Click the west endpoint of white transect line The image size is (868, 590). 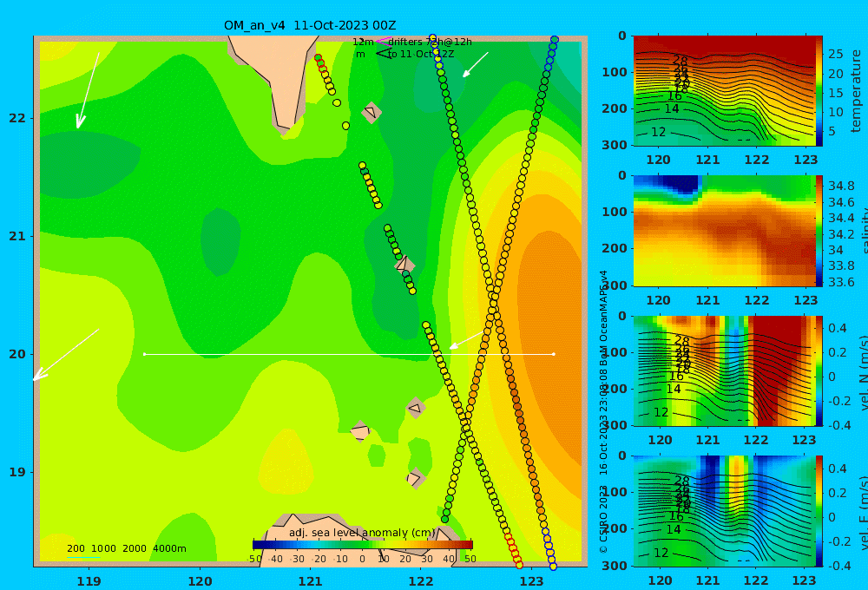click(144, 354)
